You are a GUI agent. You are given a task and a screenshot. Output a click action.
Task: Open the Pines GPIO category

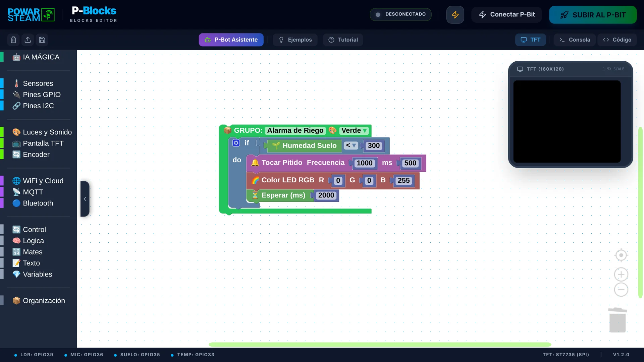point(36,95)
